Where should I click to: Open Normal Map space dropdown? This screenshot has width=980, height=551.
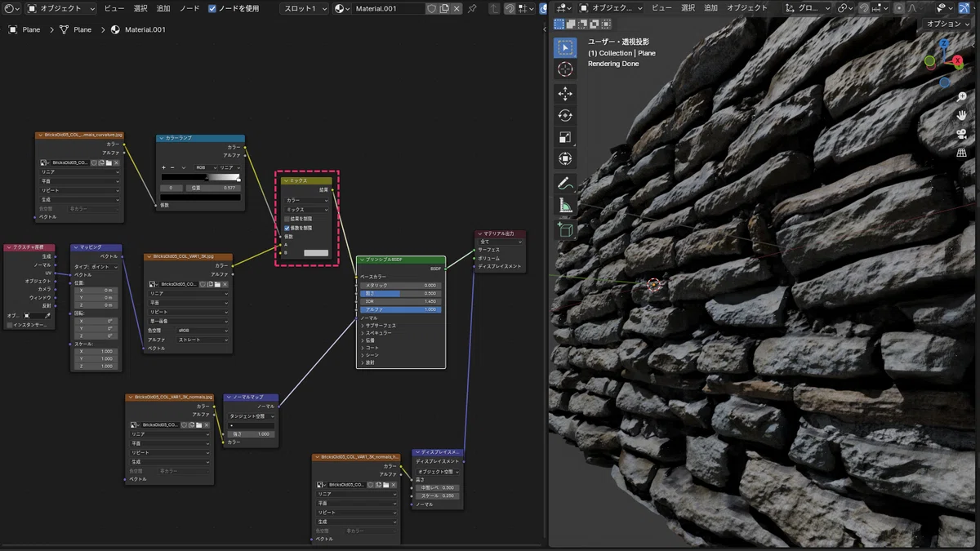251,416
